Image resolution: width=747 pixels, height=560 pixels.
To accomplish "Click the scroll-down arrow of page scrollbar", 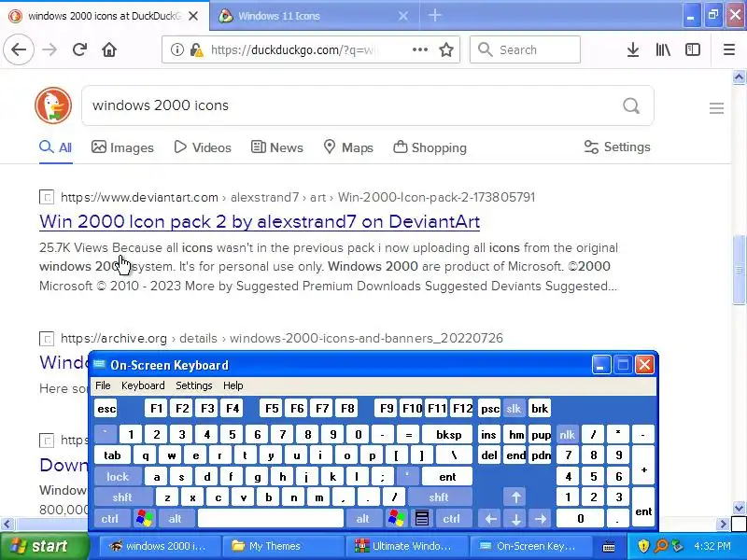I will click(x=739, y=508).
